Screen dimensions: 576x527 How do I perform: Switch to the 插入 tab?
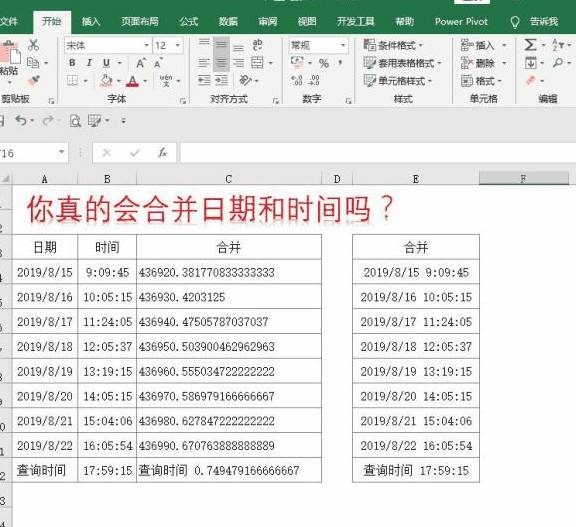pyautogui.click(x=91, y=22)
